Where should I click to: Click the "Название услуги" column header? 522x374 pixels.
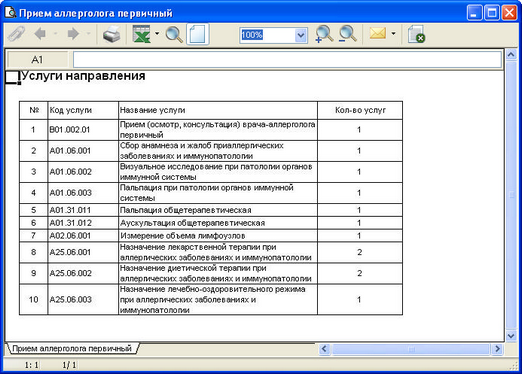coord(218,110)
